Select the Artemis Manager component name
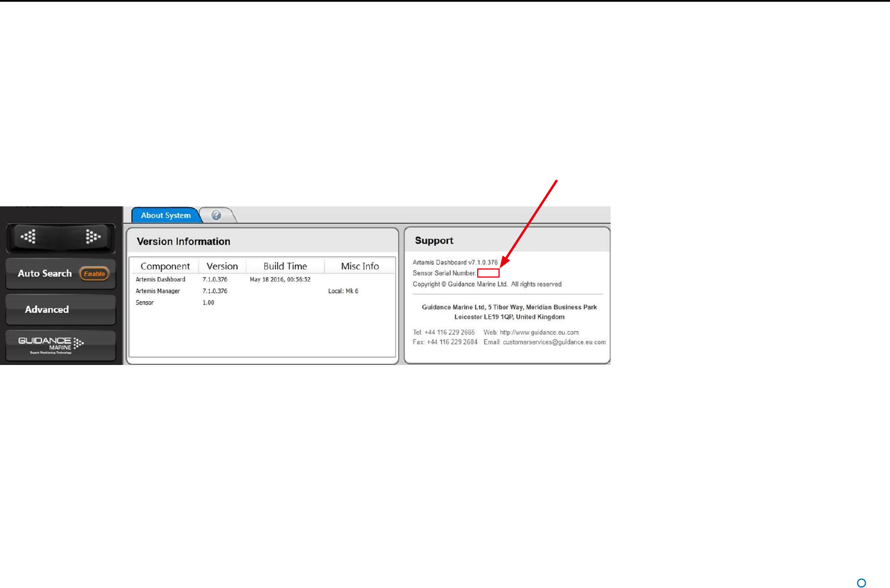 [x=158, y=291]
